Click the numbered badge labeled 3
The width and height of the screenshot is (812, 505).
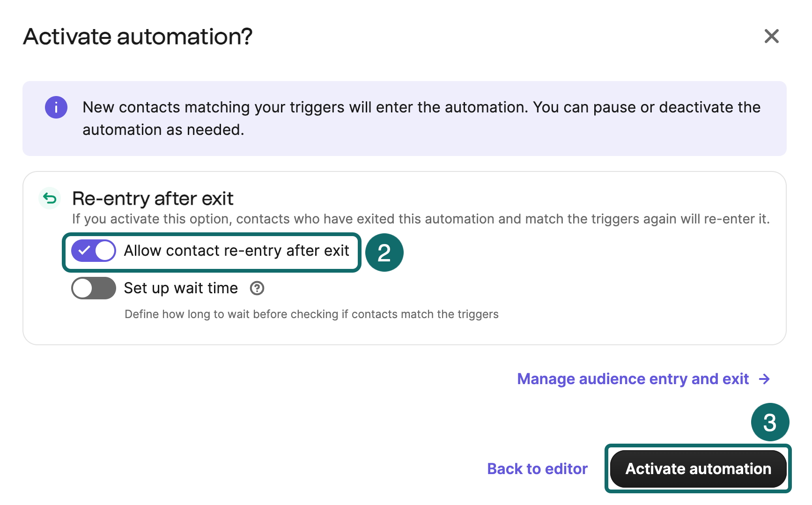[770, 422]
